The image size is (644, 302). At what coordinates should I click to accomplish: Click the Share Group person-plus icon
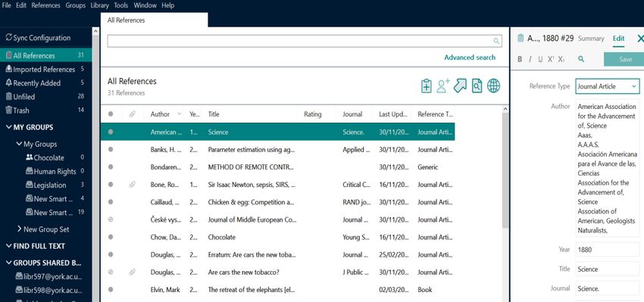point(442,86)
